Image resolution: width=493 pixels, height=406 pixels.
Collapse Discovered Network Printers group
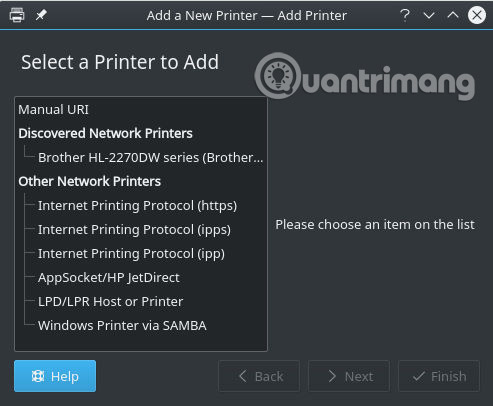tap(105, 133)
